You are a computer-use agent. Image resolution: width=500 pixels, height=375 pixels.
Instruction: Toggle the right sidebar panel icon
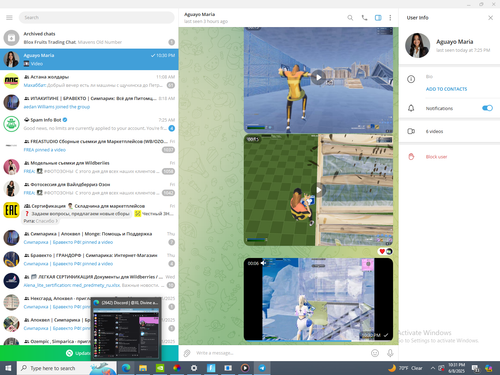click(x=378, y=18)
